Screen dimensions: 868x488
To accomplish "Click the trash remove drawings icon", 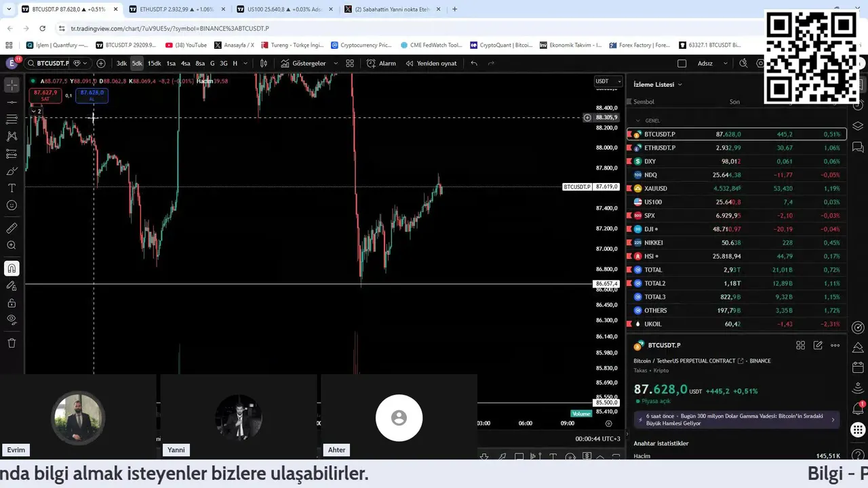I will point(12,343).
